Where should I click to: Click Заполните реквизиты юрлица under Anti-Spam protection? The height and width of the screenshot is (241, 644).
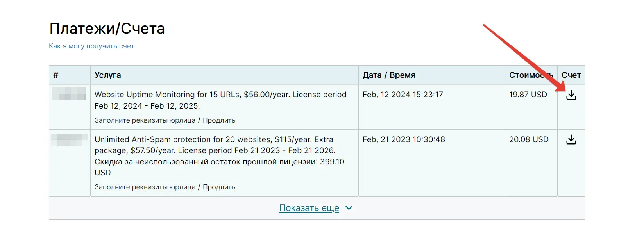click(145, 187)
